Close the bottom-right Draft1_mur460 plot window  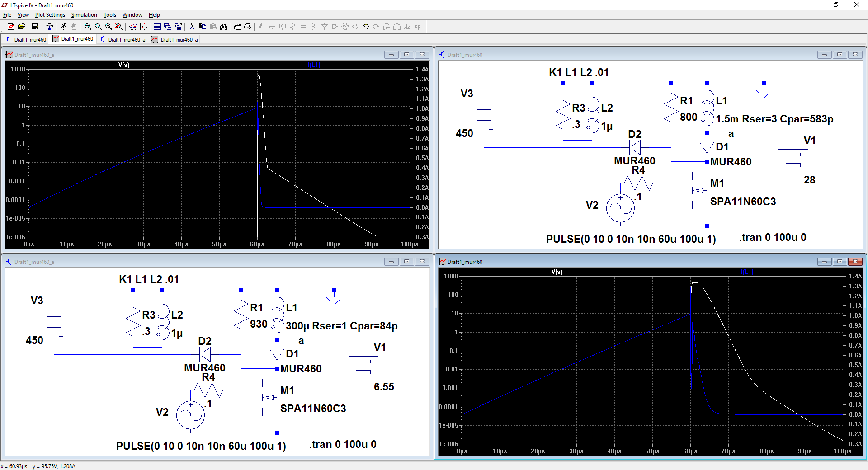855,262
